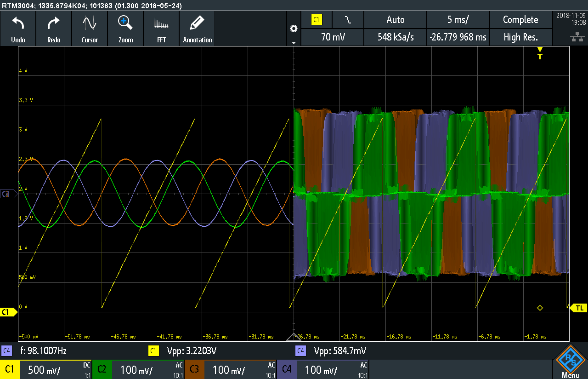Viewport: 588px width, 379px height.
Task: Open the FFT spectrum analysis
Action: 161,23
